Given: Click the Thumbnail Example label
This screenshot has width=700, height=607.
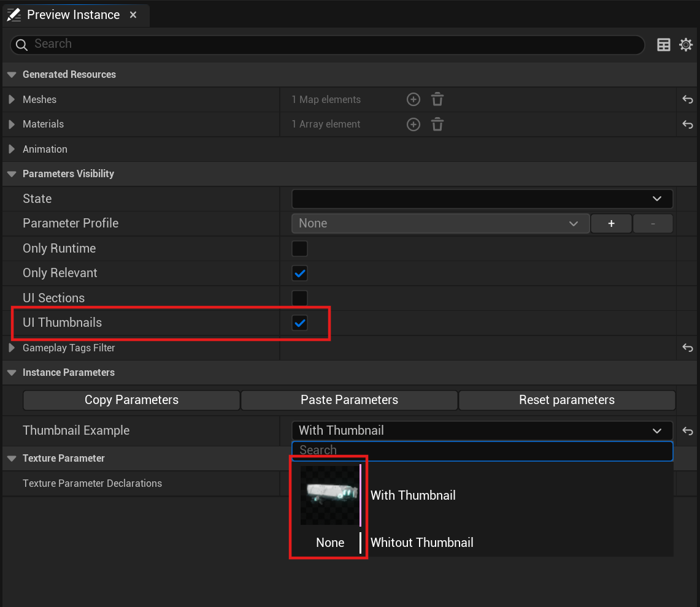Looking at the screenshot, I should coord(76,430).
